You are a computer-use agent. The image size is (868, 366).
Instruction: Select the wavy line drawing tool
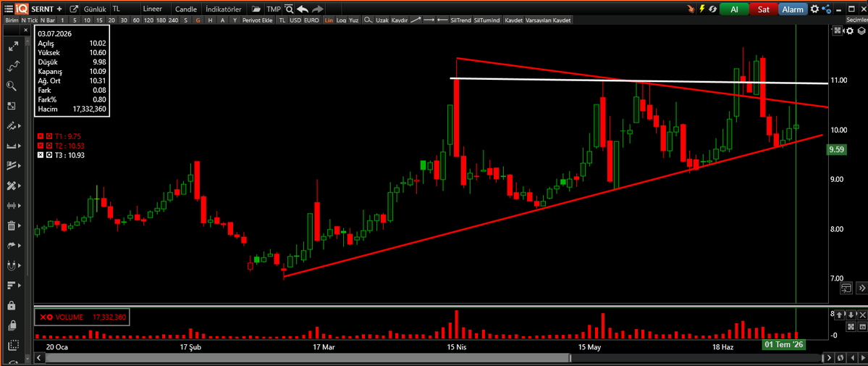[12, 67]
